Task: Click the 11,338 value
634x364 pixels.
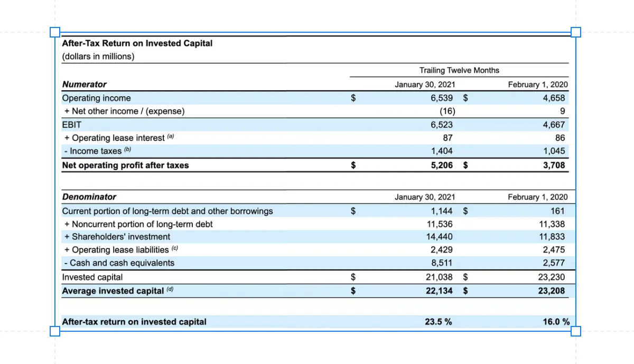Action: coord(552,224)
